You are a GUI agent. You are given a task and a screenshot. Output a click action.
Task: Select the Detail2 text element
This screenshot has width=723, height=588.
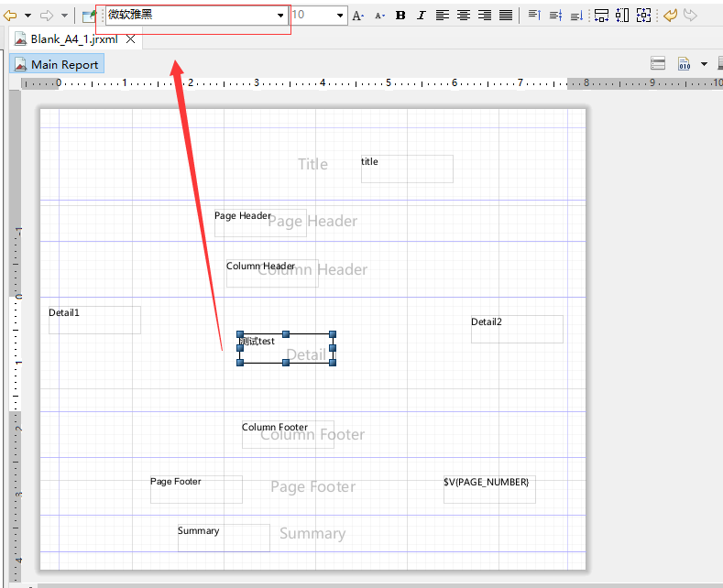[x=517, y=329]
